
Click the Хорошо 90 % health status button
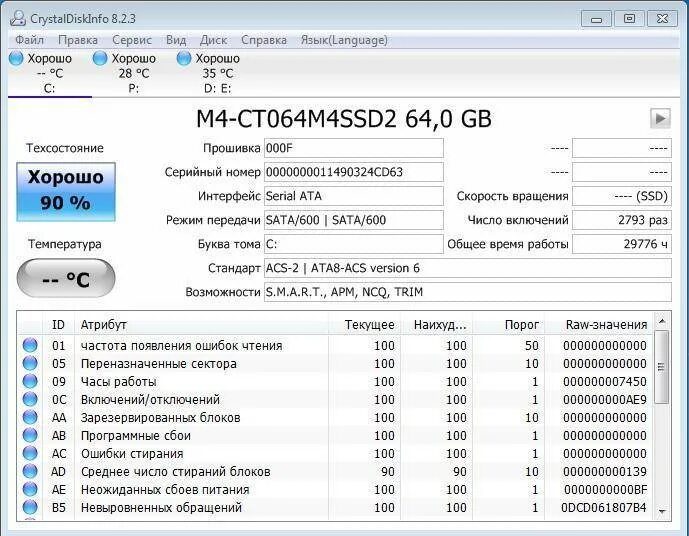(66, 192)
